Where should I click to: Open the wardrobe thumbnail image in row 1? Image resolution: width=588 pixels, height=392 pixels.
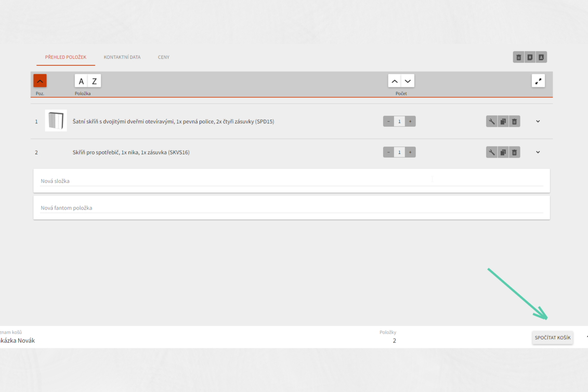pos(56,121)
